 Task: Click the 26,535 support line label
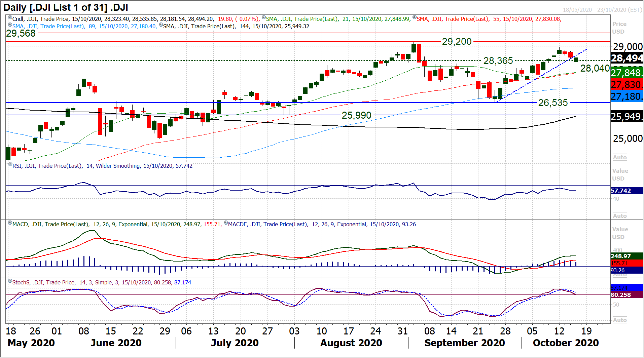[553, 103]
